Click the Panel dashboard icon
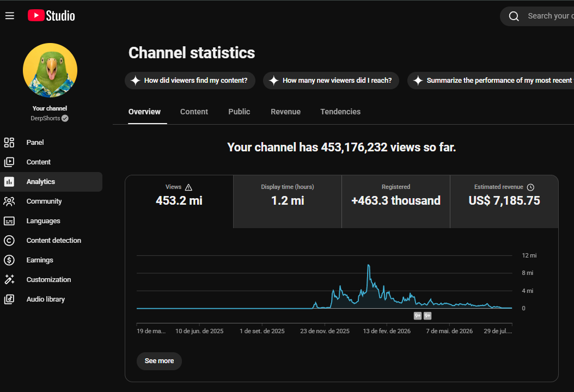574x392 pixels. pos(9,143)
